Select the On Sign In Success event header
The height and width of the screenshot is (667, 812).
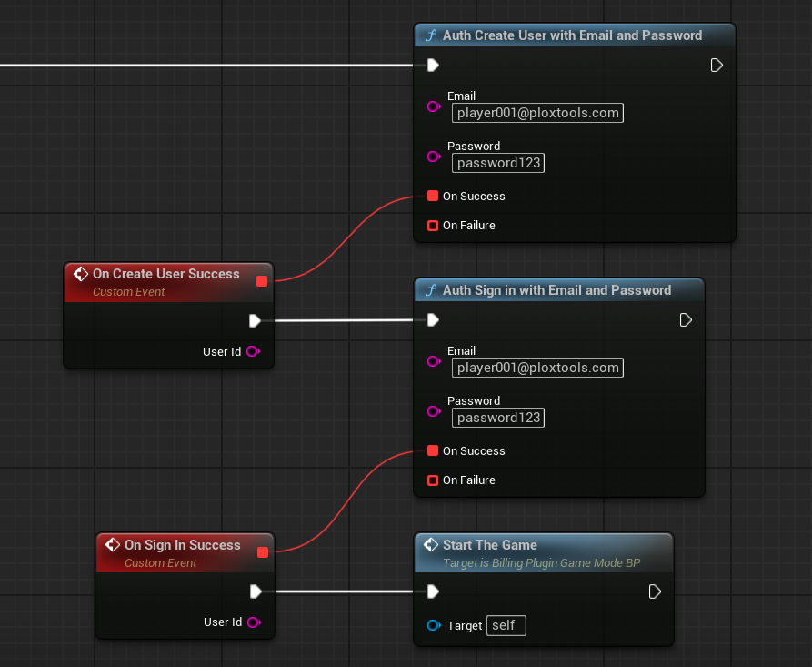pos(182,545)
